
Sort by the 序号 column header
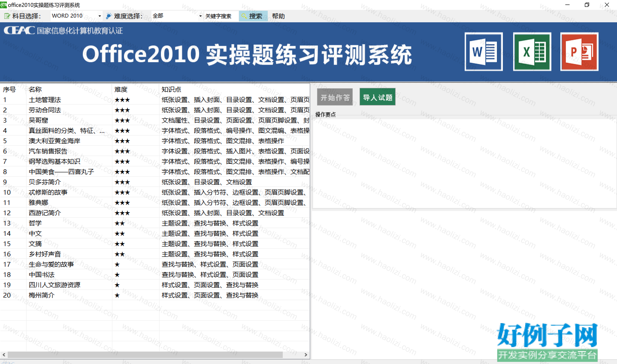tap(13, 90)
